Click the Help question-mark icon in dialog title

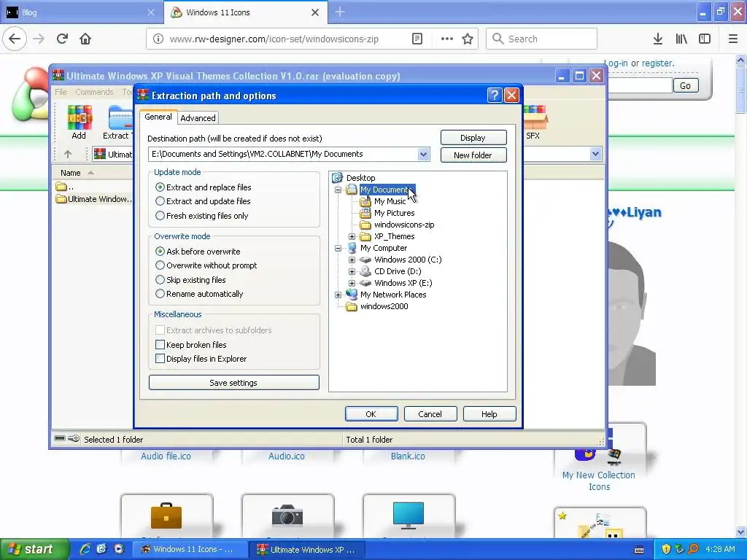[x=495, y=96]
